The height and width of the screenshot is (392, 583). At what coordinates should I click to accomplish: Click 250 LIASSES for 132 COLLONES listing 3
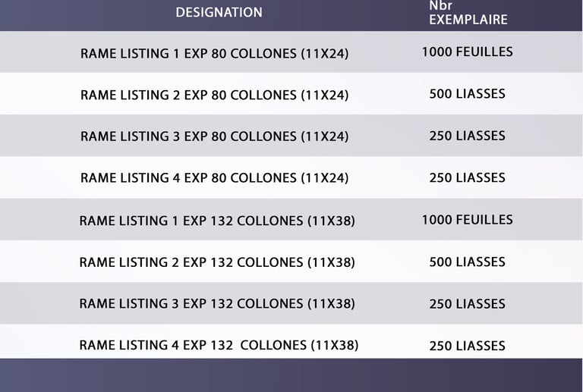(467, 304)
